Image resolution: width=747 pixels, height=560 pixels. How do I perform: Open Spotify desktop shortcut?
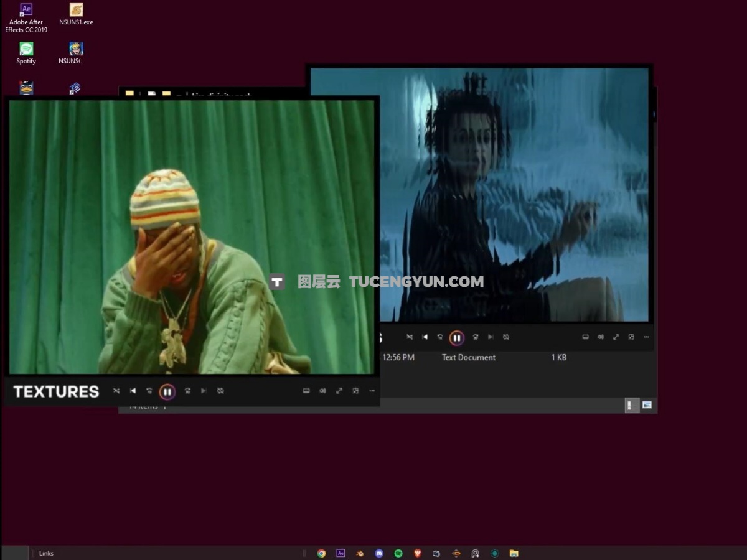pyautogui.click(x=26, y=53)
